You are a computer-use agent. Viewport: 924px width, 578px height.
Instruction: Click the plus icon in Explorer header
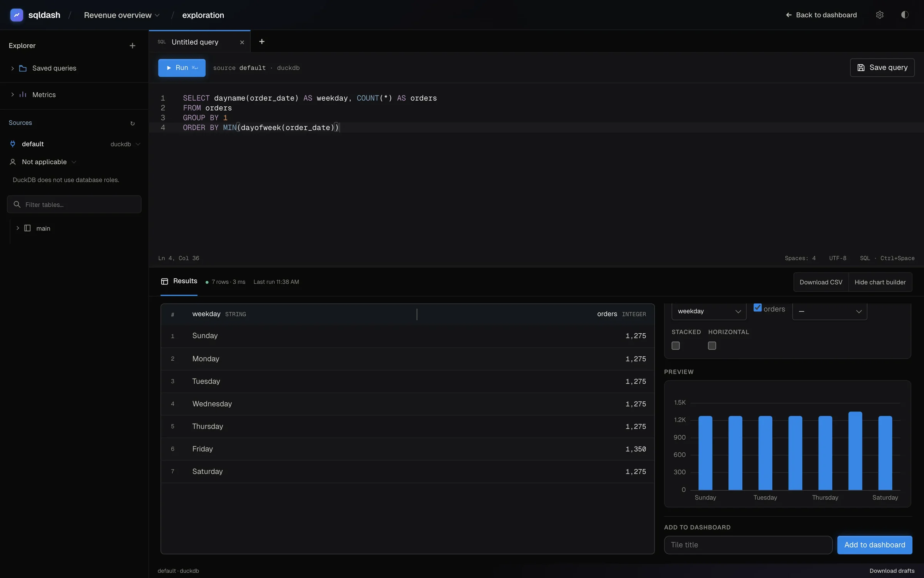[x=132, y=45]
